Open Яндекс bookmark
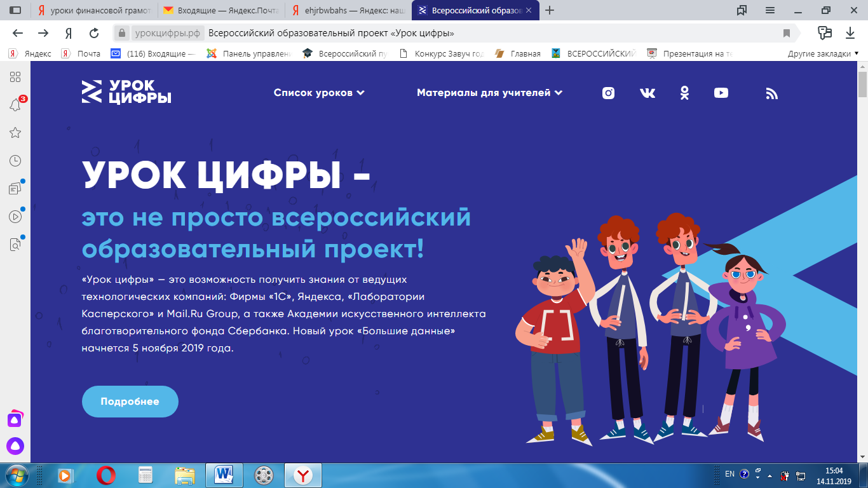This screenshot has height=488, width=868. 31,54
